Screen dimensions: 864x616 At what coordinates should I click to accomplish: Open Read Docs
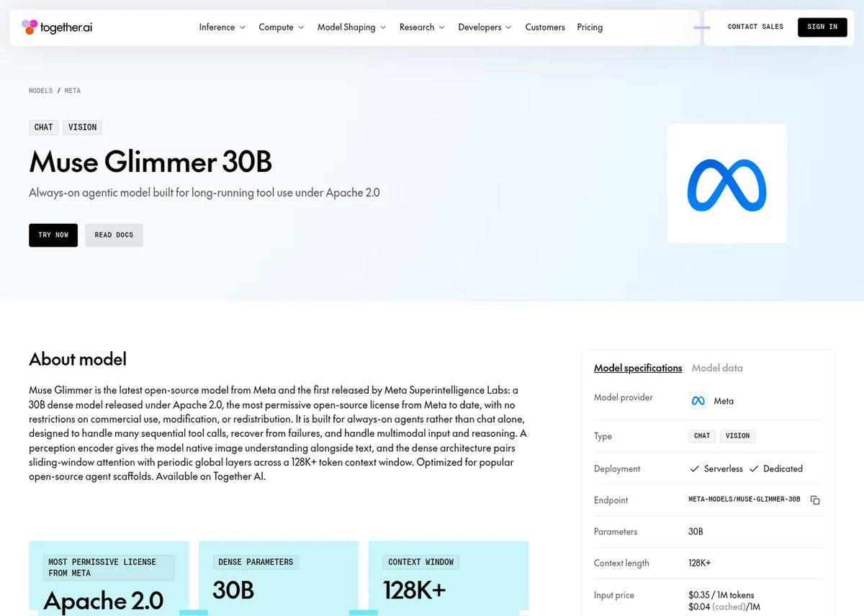(x=114, y=235)
